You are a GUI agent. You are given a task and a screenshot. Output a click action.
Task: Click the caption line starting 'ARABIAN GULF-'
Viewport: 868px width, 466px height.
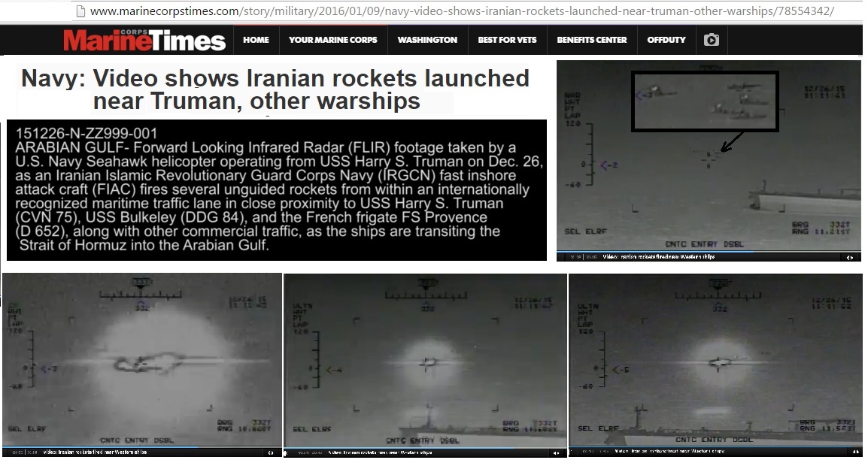coord(266,148)
